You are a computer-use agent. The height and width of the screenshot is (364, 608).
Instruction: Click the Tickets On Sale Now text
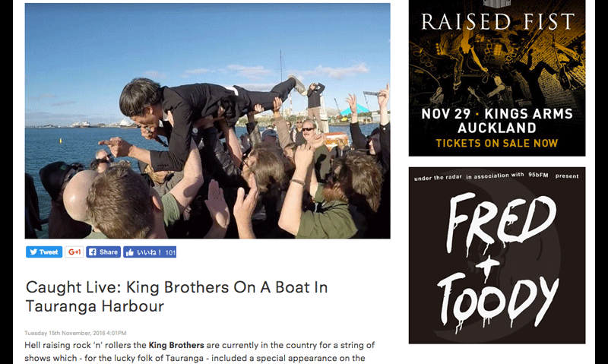[497, 143]
